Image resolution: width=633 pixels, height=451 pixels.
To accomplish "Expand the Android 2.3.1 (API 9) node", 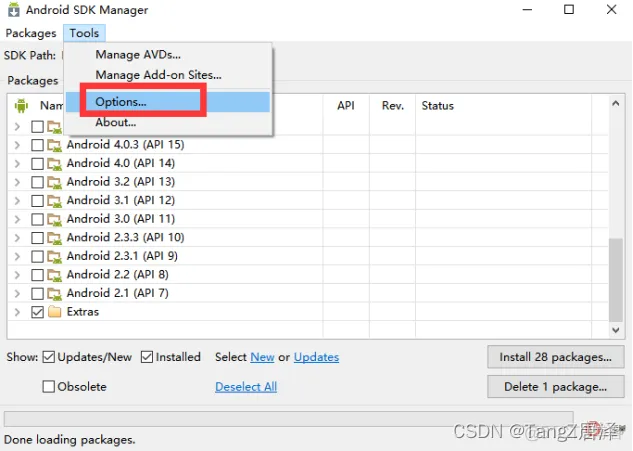I will click(x=17, y=256).
